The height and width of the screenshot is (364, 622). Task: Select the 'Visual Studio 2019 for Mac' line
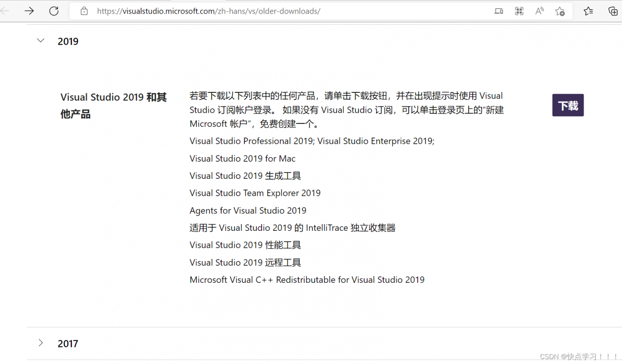click(242, 158)
